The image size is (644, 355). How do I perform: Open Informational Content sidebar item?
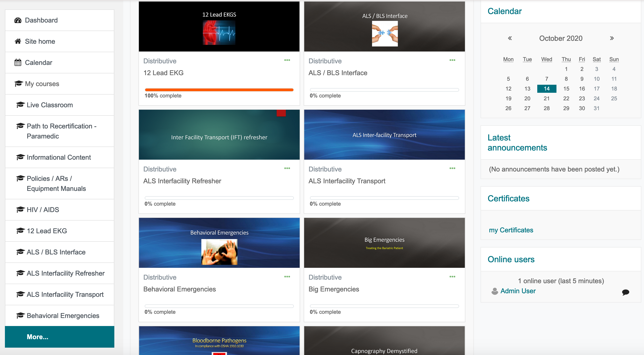[59, 157]
